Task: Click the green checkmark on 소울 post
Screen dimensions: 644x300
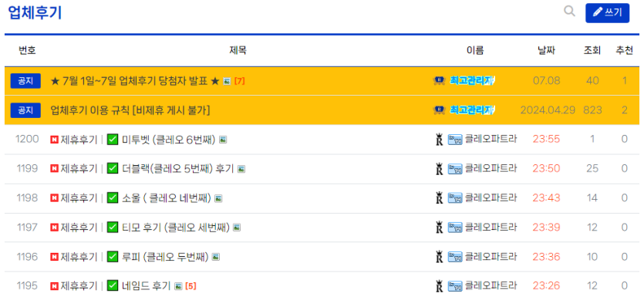Action: click(113, 198)
